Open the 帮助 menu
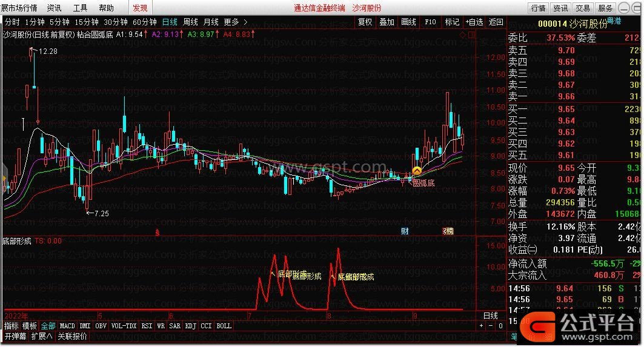This screenshot has width=644, height=347. (x=107, y=8)
